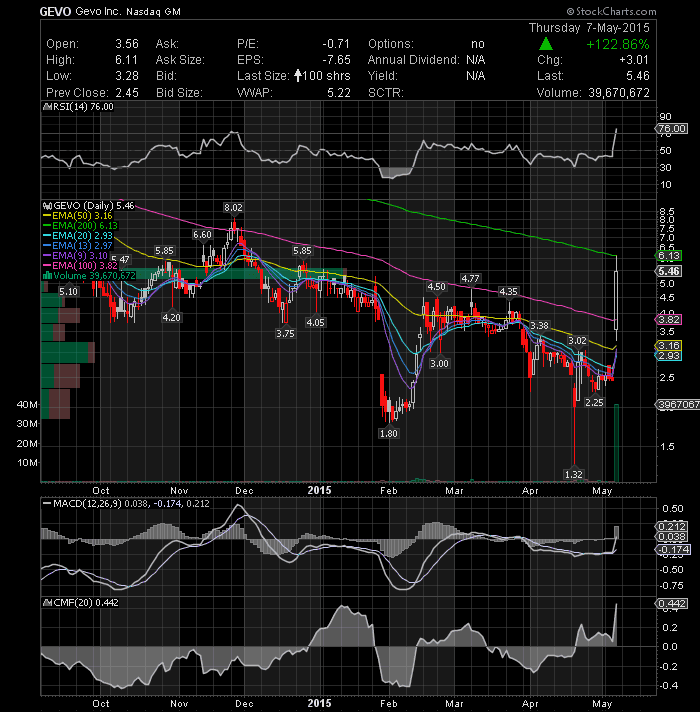Image resolution: width=700 pixels, height=712 pixels.
Task: Click the up arrow next to Last Size
Action: [298, 75]
